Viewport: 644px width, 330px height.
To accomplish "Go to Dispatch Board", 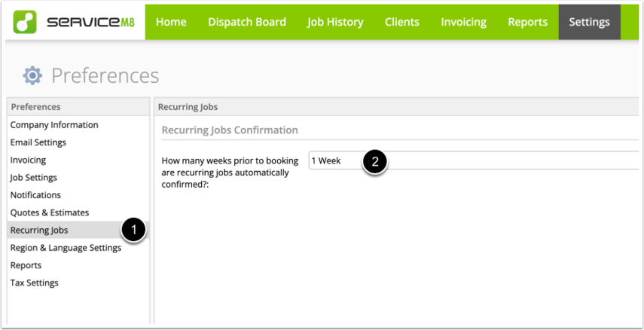I will [247, 22].
